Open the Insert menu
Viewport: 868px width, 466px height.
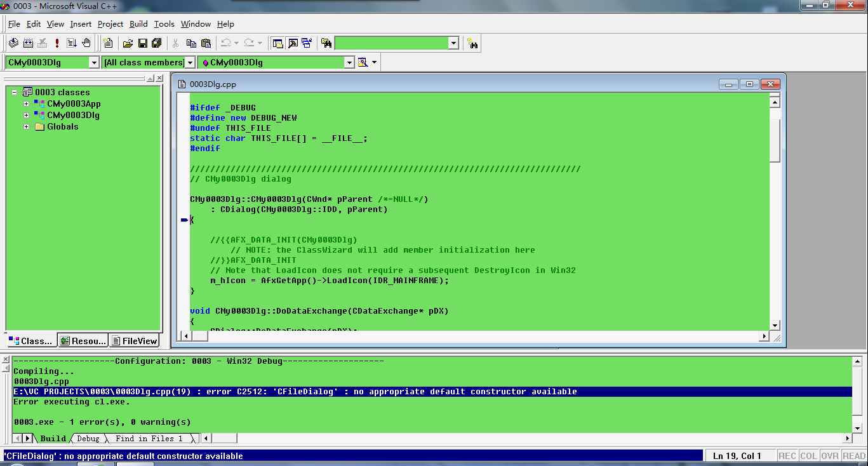coord(81,24)
